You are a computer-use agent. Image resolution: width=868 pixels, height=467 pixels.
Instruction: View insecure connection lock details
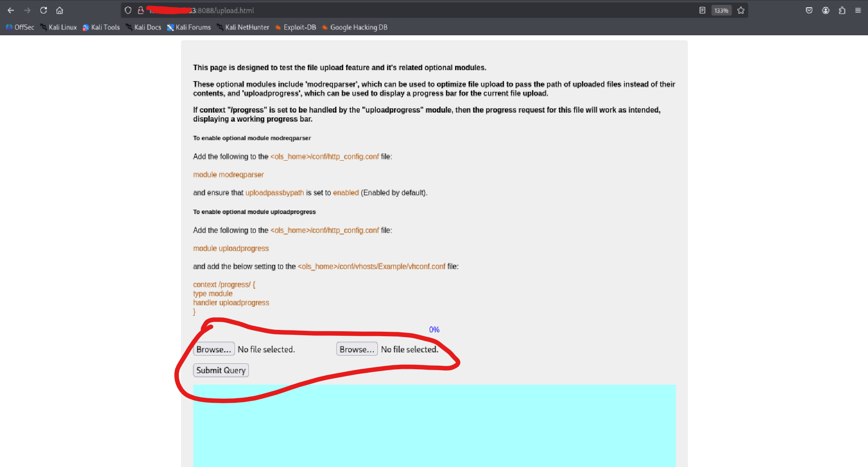click(x=141, y=10)
